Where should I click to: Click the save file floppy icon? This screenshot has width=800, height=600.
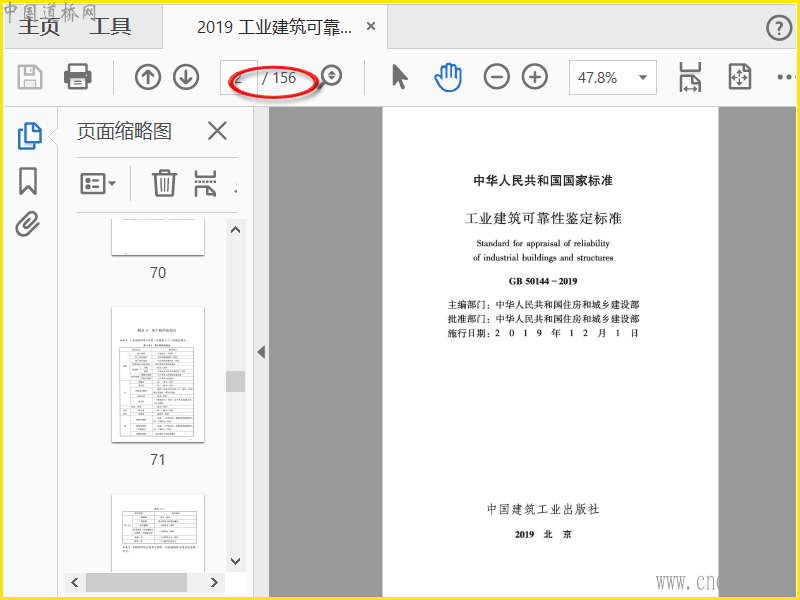coord(30,78)
